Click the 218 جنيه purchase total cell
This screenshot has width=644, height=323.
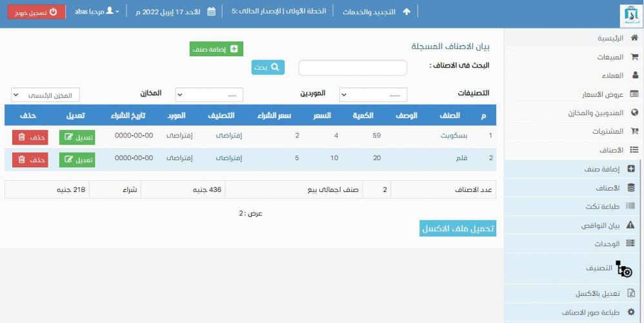[x=47, y=189]
